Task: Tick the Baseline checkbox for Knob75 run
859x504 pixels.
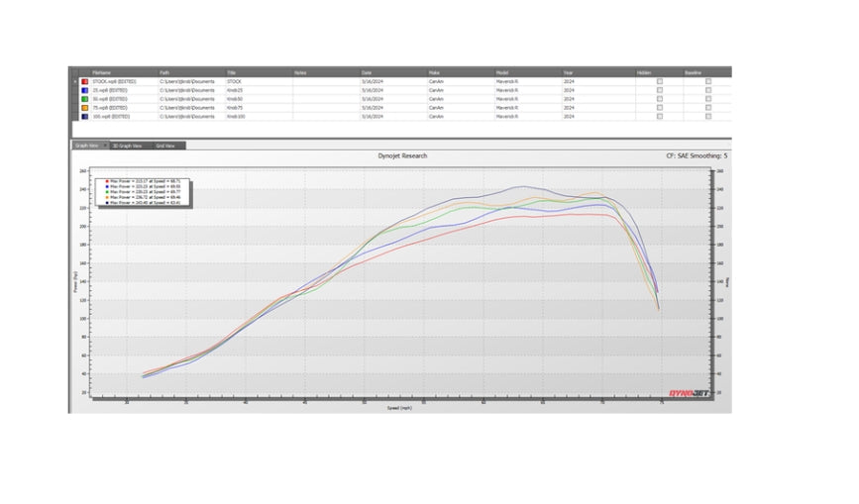Action: [707, 108]
